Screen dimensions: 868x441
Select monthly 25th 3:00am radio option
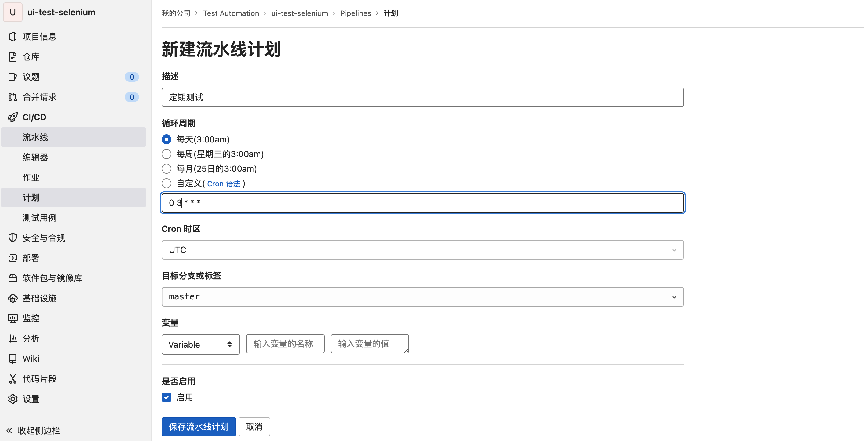167,169
